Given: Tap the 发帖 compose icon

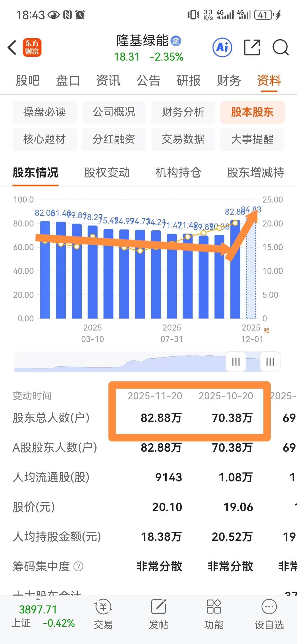Looking at the screenshot, I should (x=159, y=607).
